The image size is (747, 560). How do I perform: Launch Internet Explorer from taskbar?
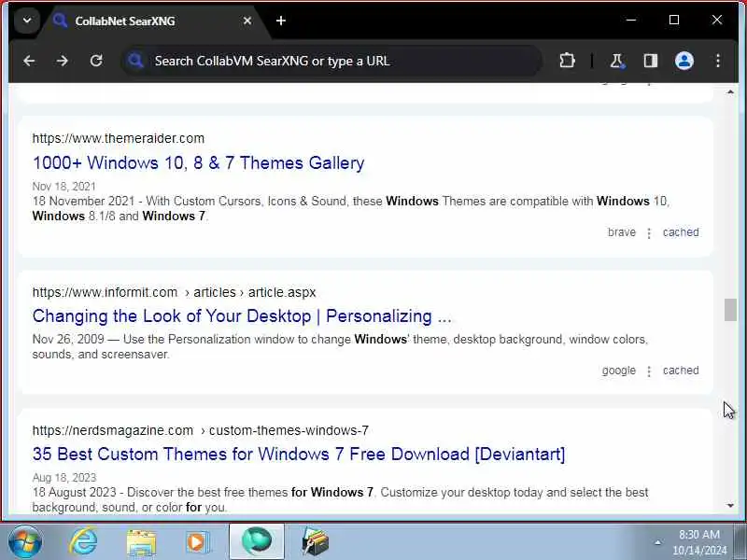[83, 542]
